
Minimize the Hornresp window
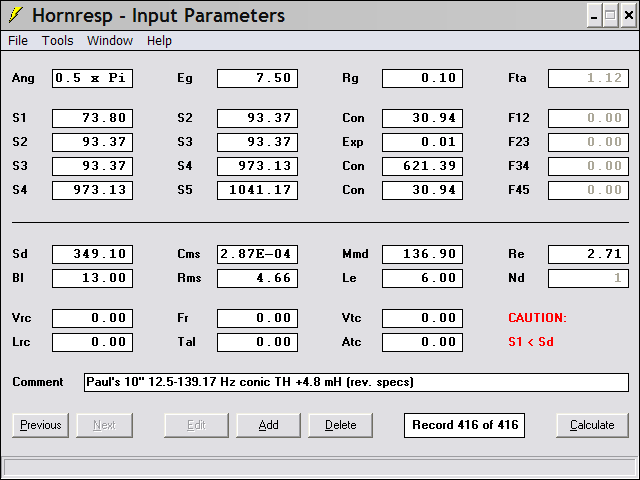pos(594,16)
